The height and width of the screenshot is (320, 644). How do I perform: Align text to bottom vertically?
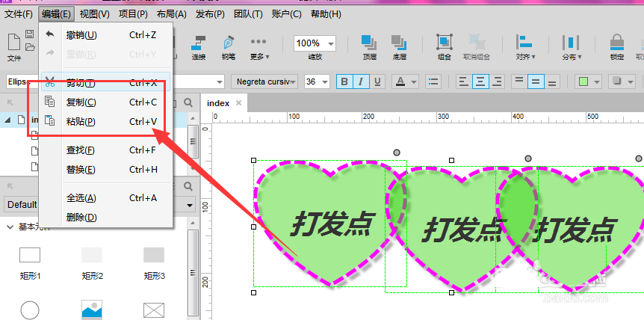point(552,81)
